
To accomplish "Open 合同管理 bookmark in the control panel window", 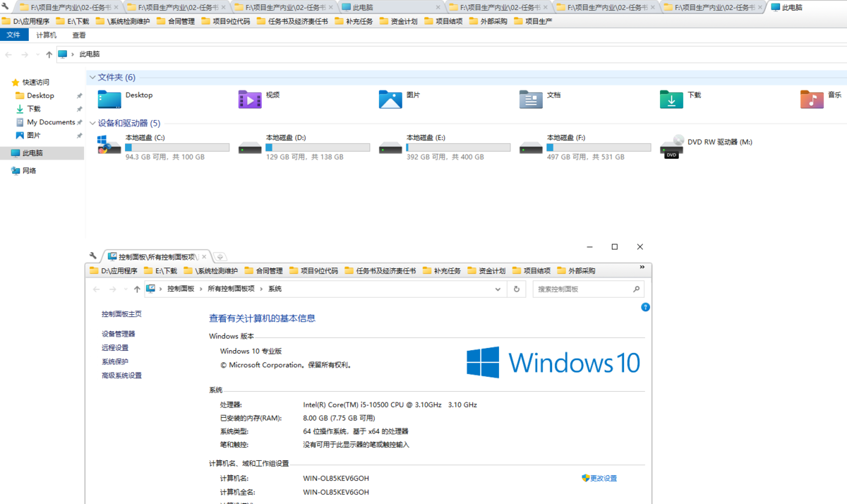I will [x=263, y=271].
